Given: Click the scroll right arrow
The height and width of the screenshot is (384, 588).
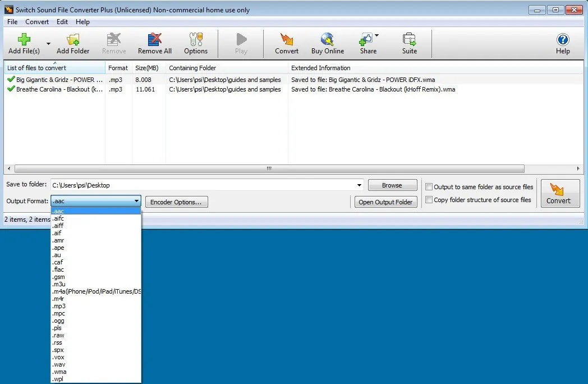Looking at the screenshot, I should [x=578, y=168].
